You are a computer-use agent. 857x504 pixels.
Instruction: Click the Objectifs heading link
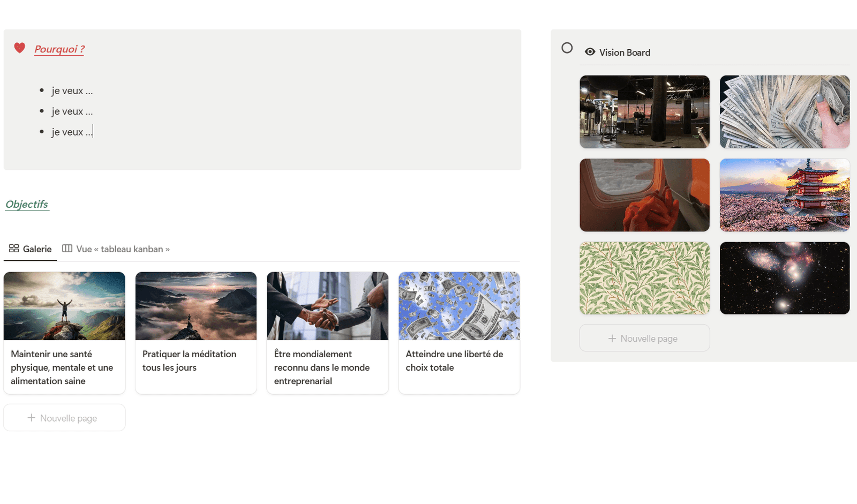coord(27,205)
